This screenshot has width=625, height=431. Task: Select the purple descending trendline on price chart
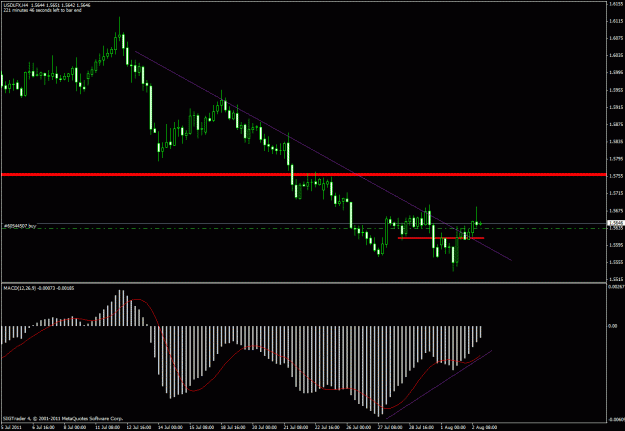(x=323, y=155)
